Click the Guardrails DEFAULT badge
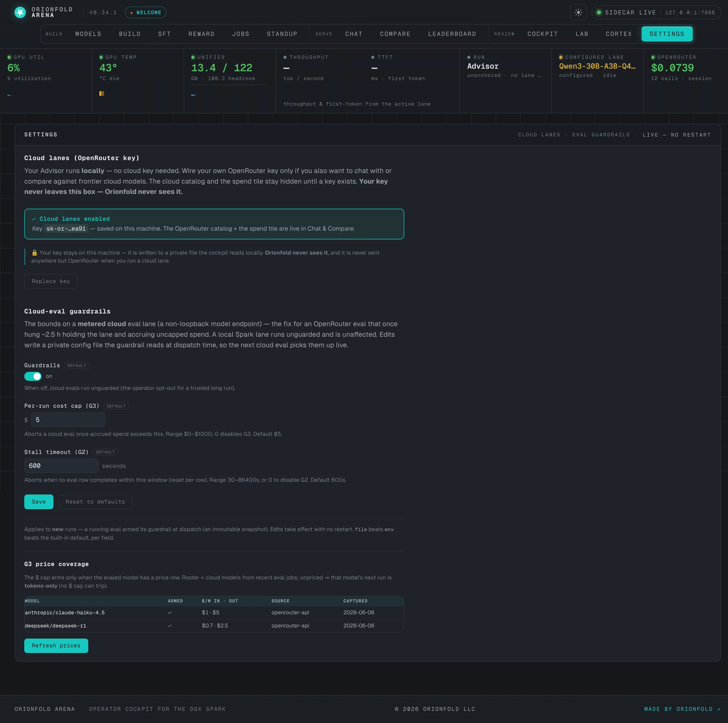 (x=77, y=365)
